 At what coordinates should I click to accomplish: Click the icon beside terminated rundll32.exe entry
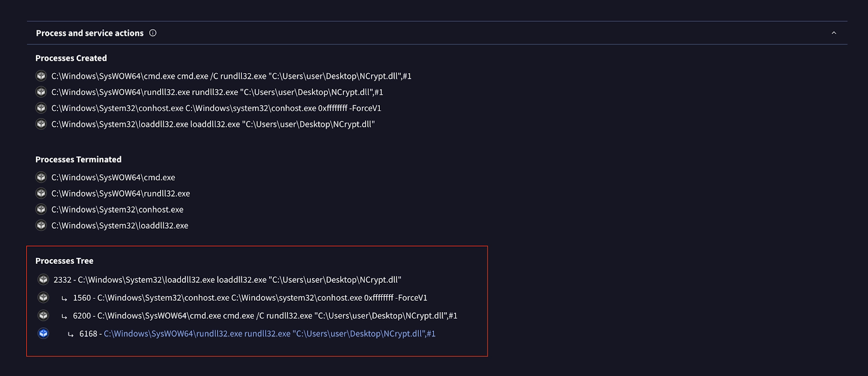41,193
